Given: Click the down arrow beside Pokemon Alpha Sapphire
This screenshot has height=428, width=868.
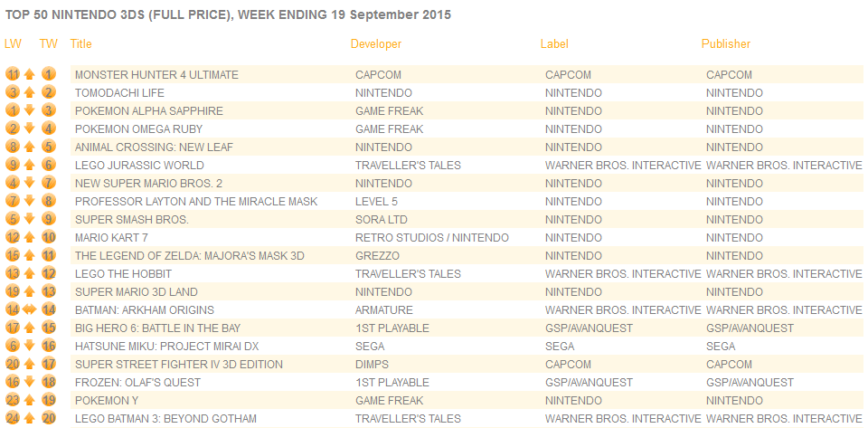Looking at the screenshot, I should [30, 110].
